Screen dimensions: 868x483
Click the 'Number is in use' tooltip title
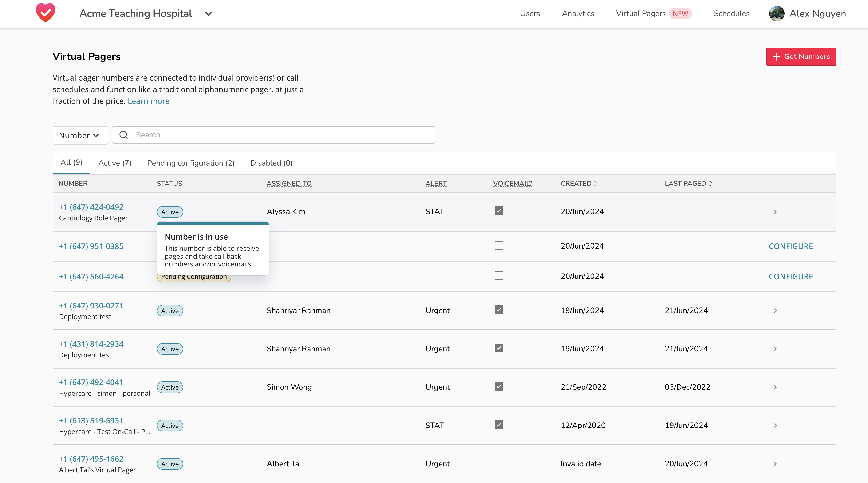point(196,237)
